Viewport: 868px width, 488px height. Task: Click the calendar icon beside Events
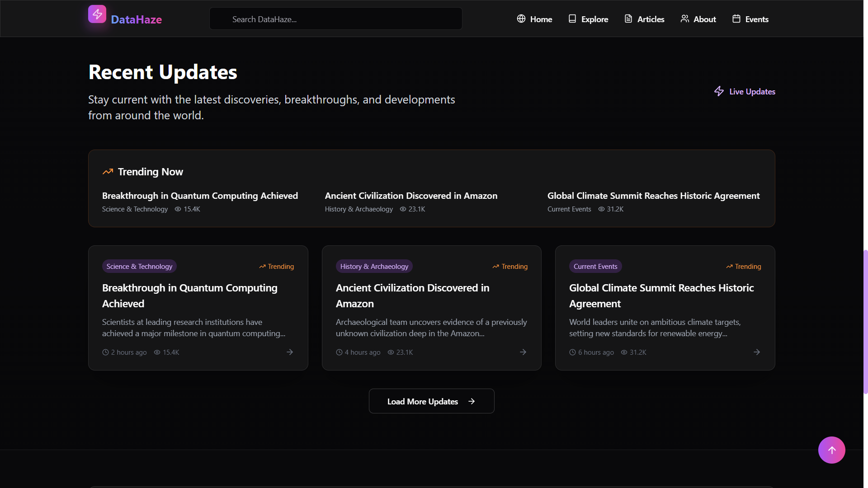click(736, 19)
